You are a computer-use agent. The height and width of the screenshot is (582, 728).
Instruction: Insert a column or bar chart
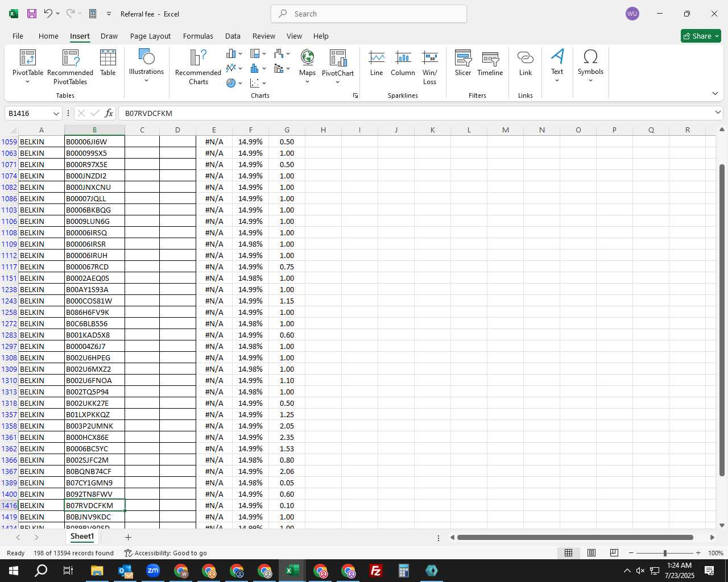234,53
